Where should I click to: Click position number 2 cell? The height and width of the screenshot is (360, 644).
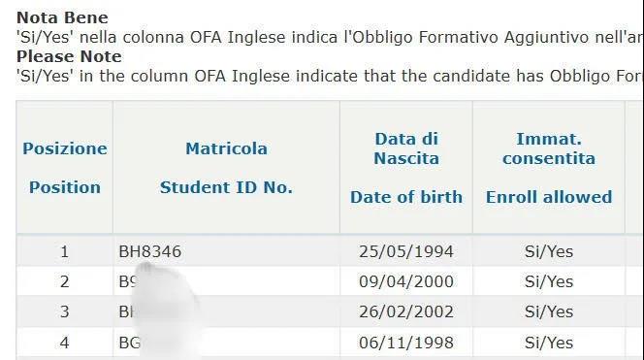point(64,281)
